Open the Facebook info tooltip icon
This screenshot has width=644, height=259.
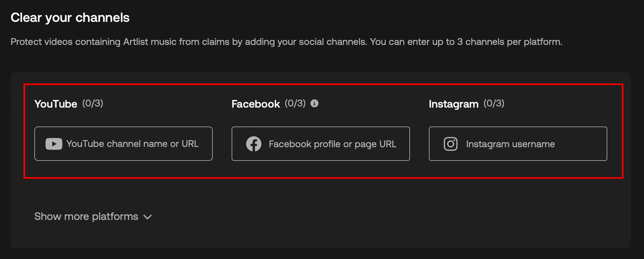tap(314, 103)
